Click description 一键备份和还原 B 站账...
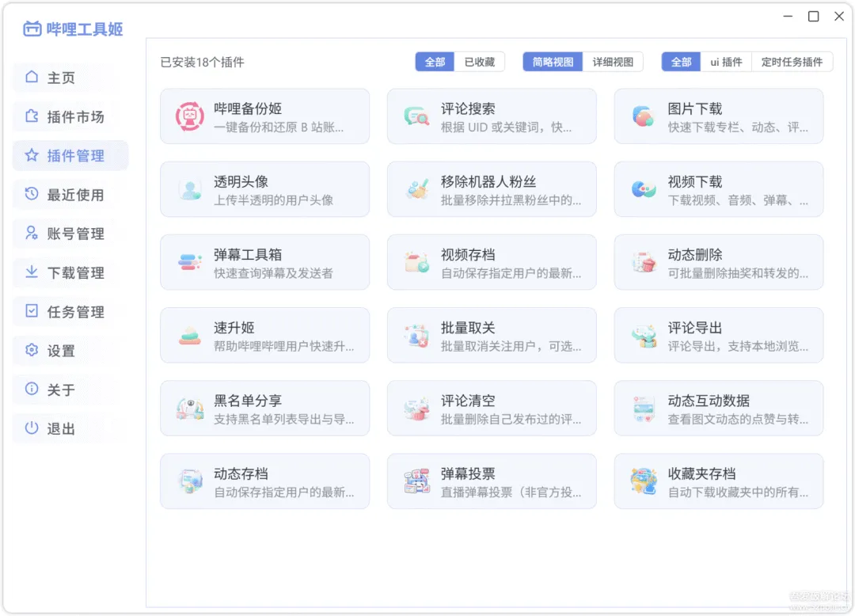This screenshot has height=616, width=855. [279, 127]
